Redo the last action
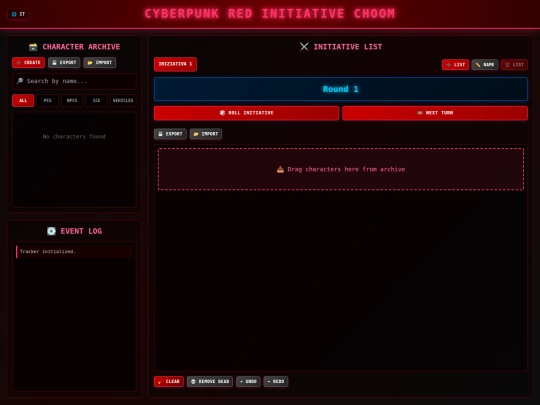Viewport: 540px width, 405px height. 276,381
